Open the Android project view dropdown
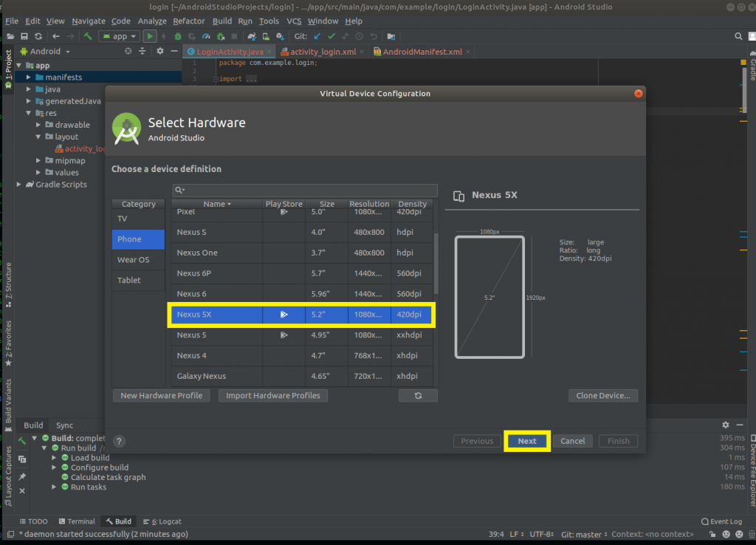The height and width of the screenshot is (545, 756). [x=45, y=51]
